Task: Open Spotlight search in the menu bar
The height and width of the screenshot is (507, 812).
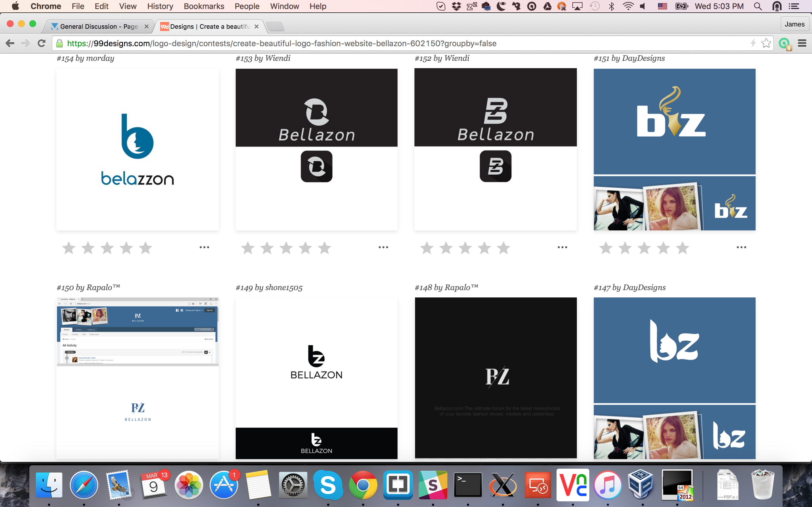Action: click(x=758, y=6)
